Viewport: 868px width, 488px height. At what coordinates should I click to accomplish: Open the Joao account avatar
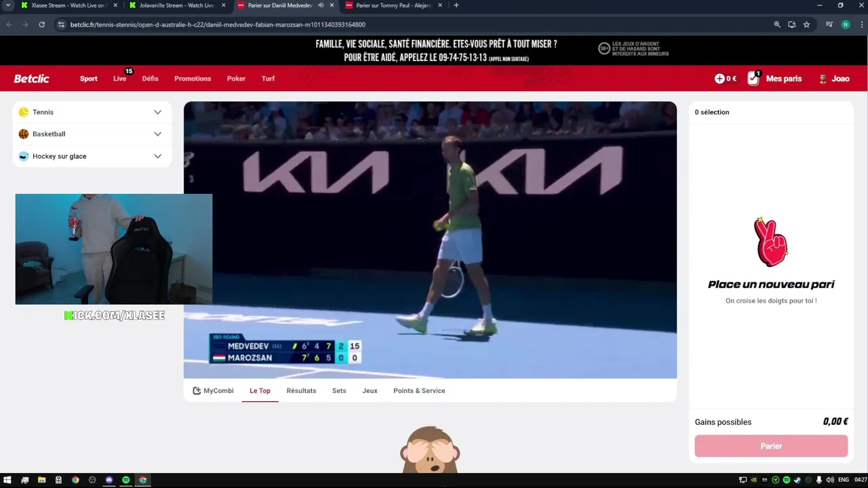823,79
